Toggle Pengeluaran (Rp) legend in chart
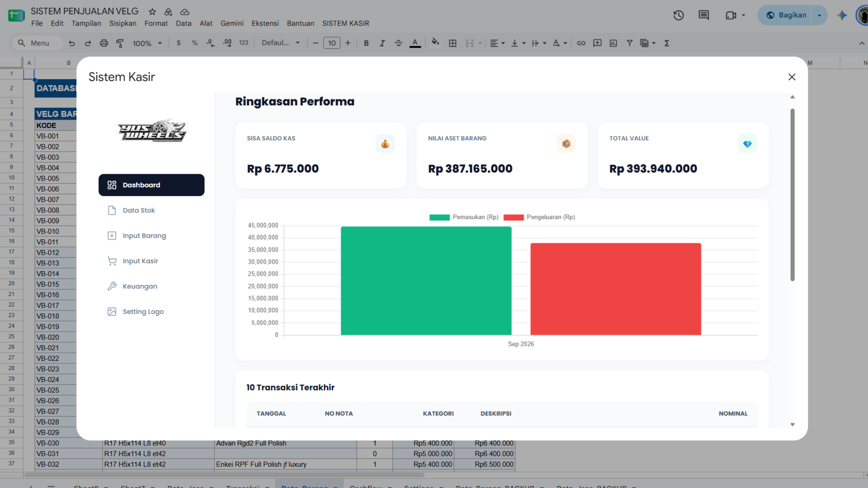 coord(539,217)
